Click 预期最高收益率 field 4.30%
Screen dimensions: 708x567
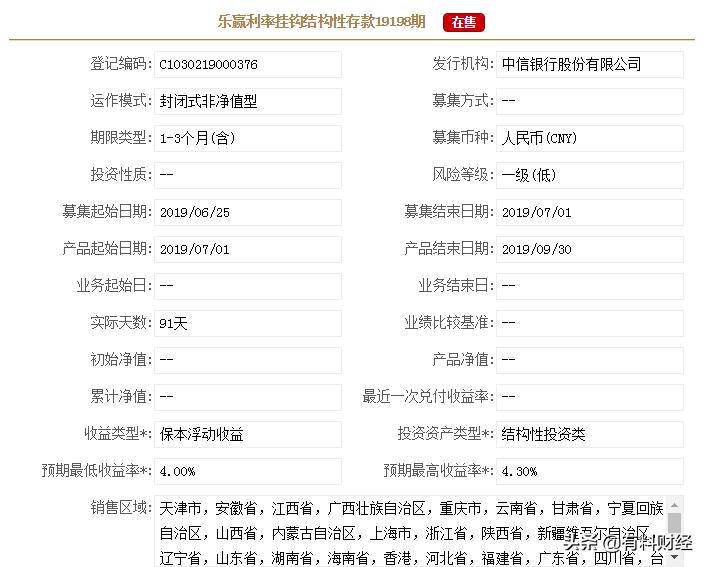coord(590,471)
